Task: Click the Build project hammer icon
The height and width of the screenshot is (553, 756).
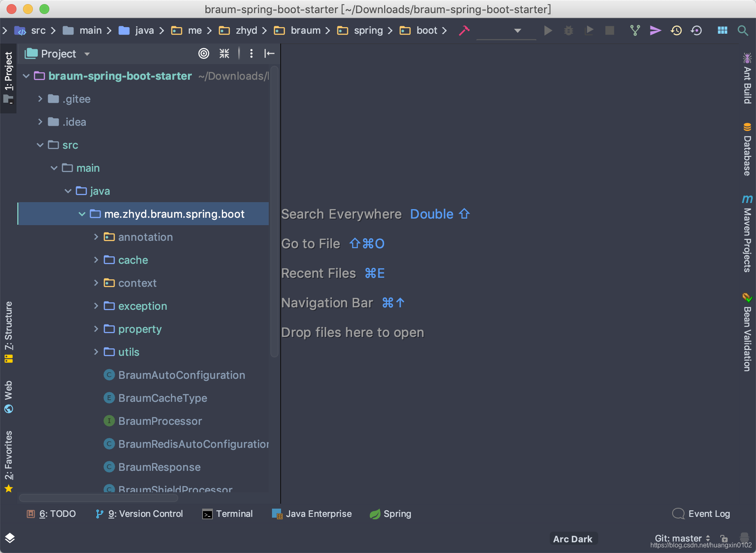Action: (464, 30)
